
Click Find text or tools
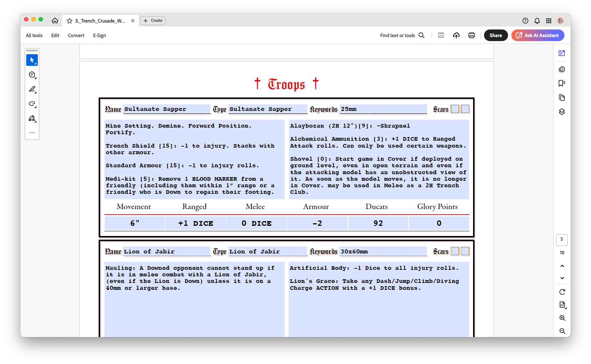coord(397,35)
